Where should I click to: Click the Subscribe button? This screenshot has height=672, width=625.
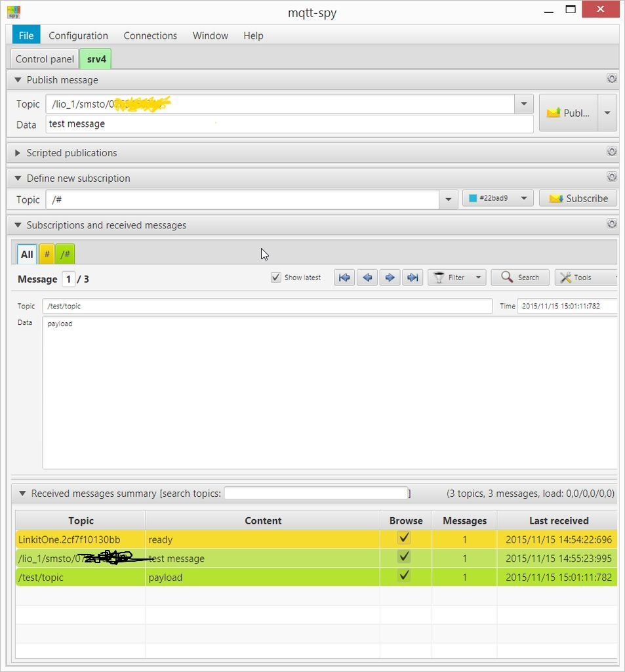578,198
